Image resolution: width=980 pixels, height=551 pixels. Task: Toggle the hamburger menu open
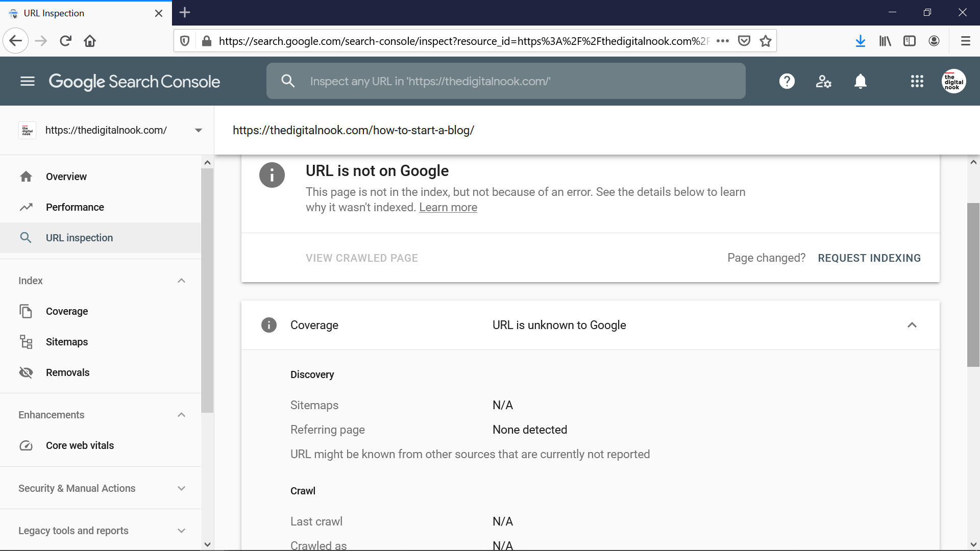(x=28, y=81)
